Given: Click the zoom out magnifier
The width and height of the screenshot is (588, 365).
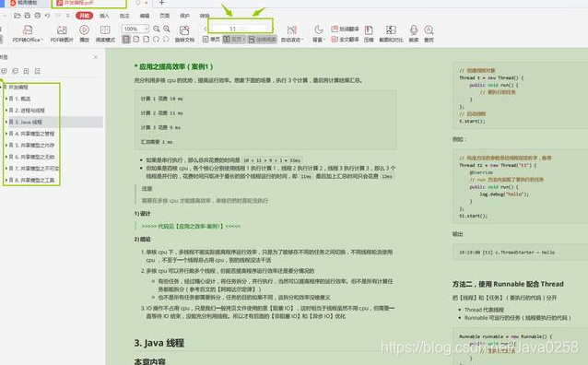Looking at the screenshot, I should click(x=157, y=29).
